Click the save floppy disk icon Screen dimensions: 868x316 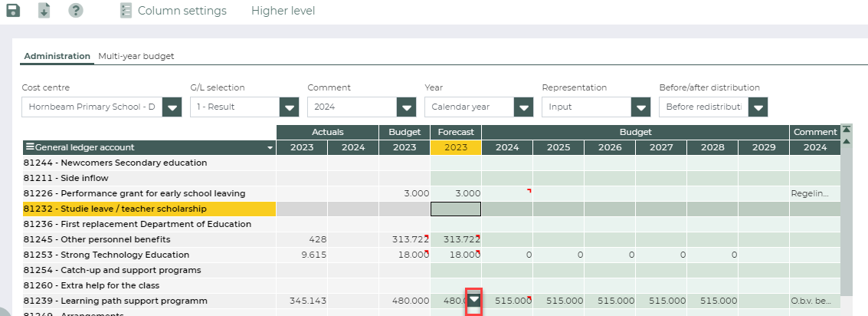(13, 11)
